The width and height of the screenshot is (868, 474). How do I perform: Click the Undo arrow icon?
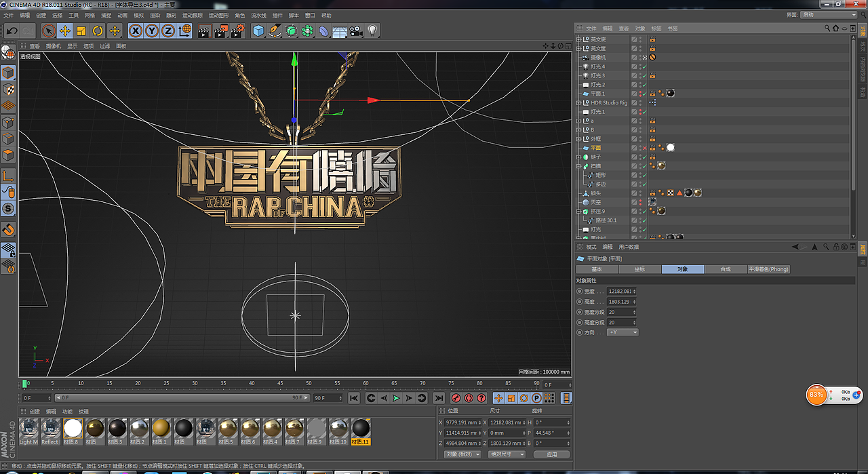12,31
